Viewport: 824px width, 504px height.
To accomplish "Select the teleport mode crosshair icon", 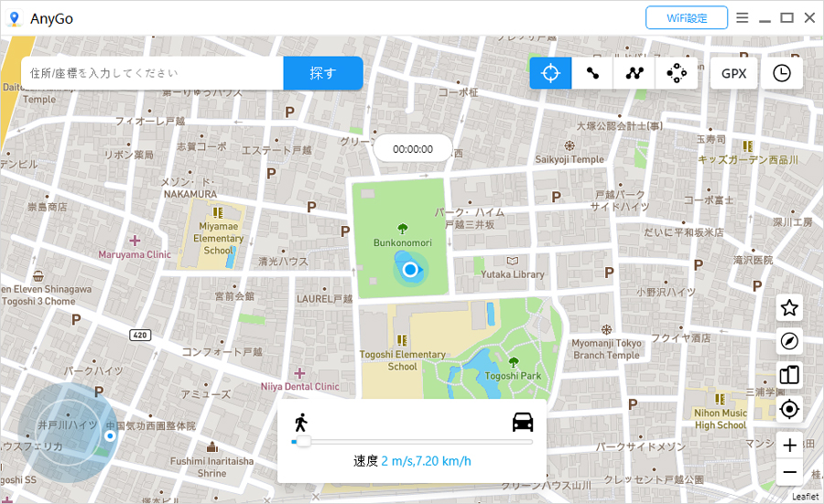I will [x=550, y=73].
